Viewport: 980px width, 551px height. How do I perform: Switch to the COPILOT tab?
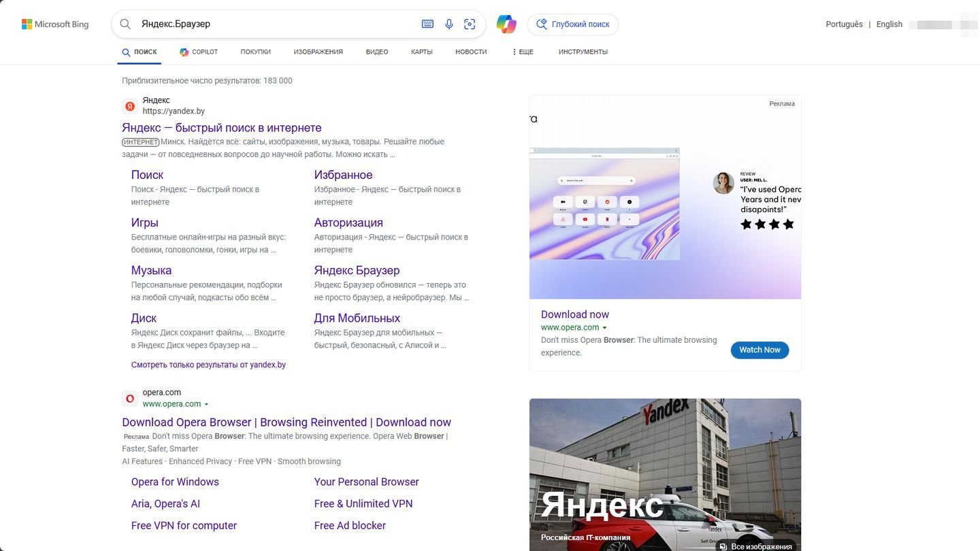pyautogui.click(x=199, y=52)
